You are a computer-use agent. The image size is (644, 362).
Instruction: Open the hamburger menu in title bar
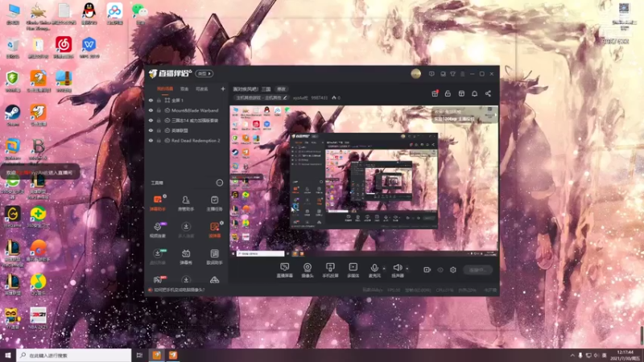tap(462, 74)
